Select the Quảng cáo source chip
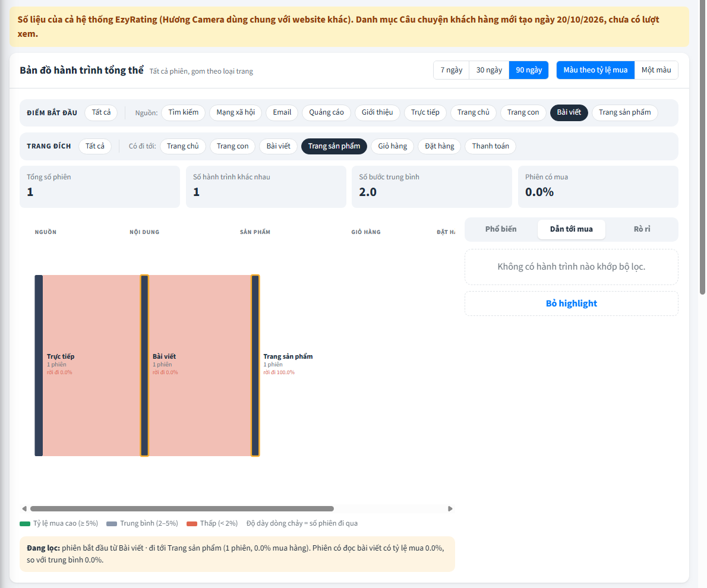The height and width of the screenshot is (588, 707). coord(326,112)
